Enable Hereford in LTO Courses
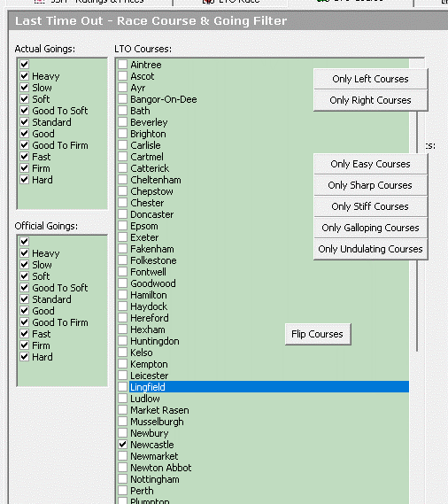 coord(122,318)
